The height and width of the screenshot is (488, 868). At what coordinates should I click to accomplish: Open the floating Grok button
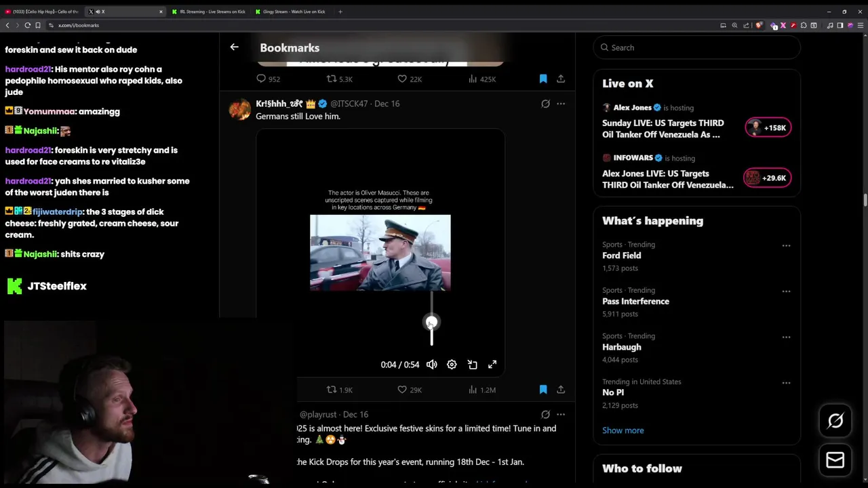[835, 421]
